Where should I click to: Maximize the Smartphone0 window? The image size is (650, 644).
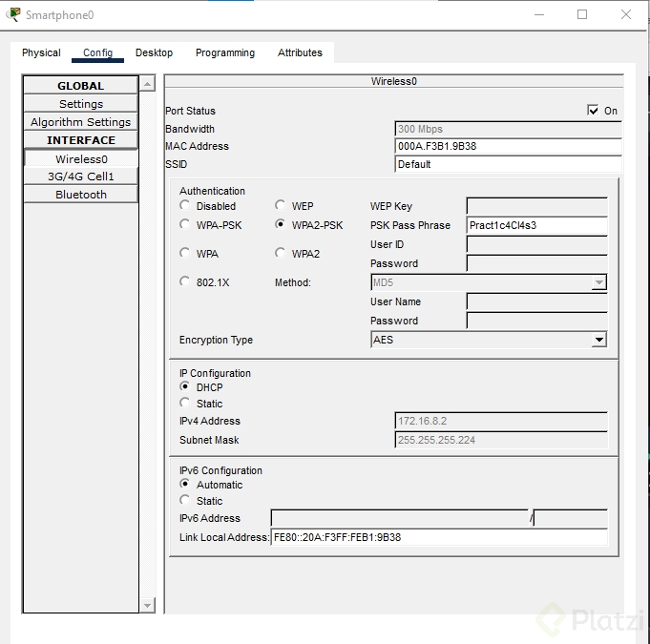(582, 14)
